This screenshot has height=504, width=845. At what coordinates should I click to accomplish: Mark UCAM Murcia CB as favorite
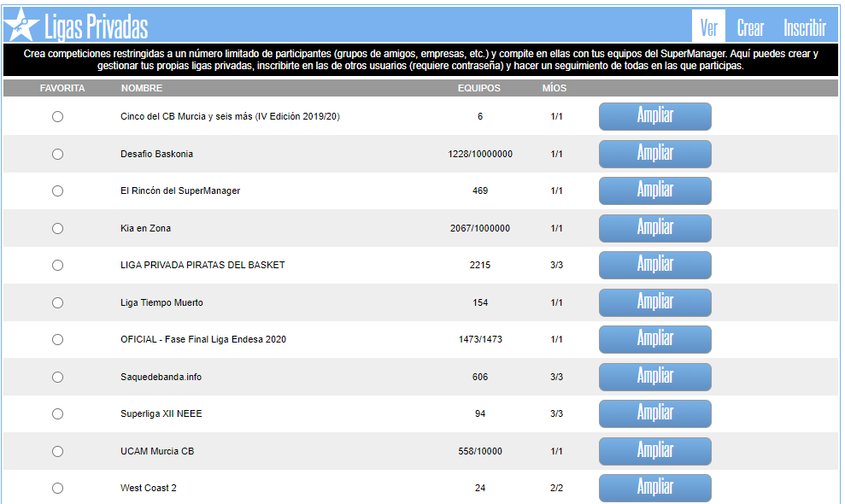(57, 451)
